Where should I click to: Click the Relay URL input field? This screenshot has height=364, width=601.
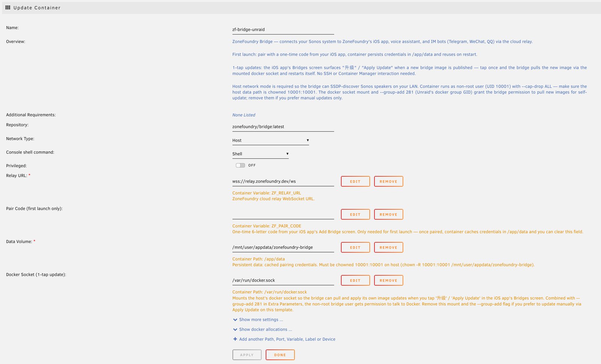[283, 181]
